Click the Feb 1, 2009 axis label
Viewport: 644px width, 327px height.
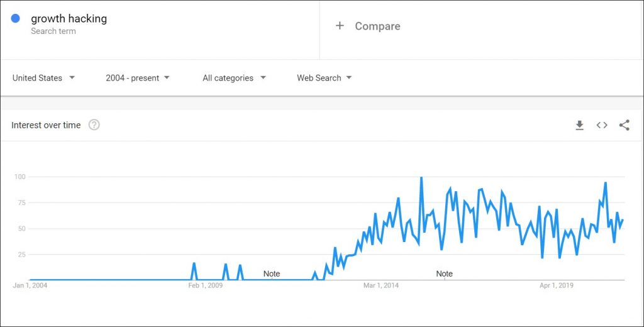(206, 285)
